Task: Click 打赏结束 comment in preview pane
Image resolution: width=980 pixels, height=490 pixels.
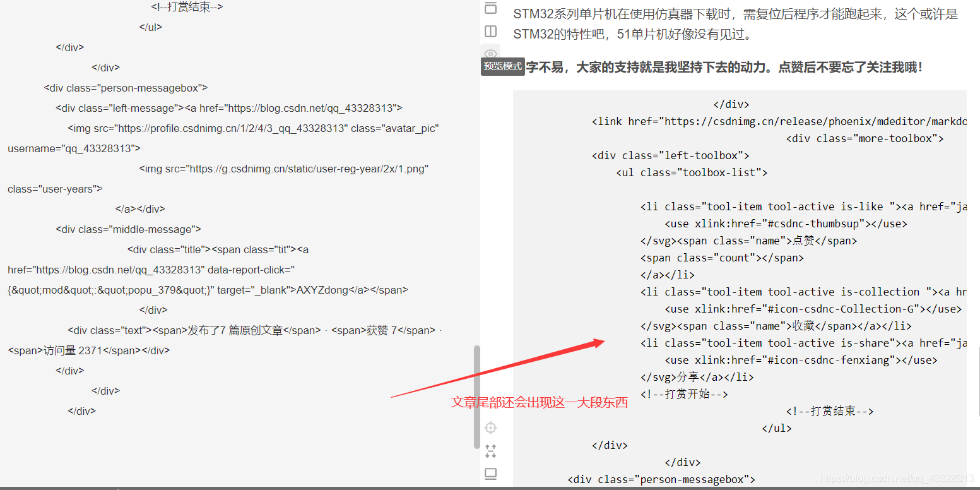Action: point(830,411)
